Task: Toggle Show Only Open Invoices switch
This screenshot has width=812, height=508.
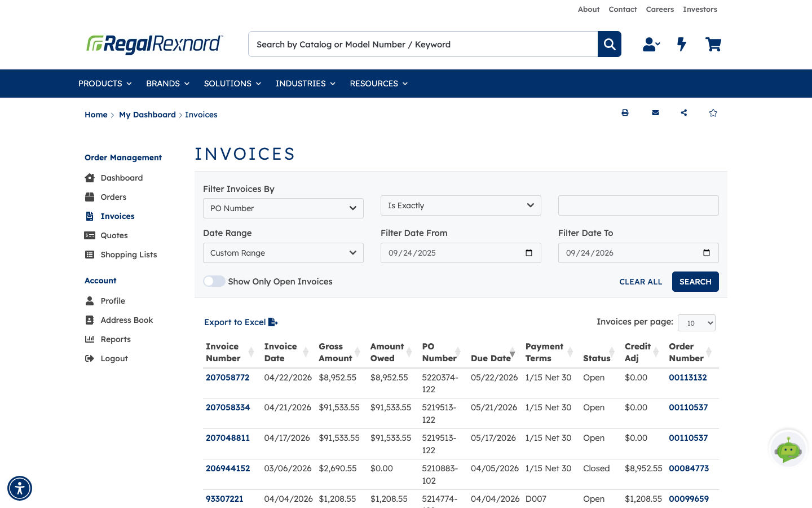Action: 214,281
